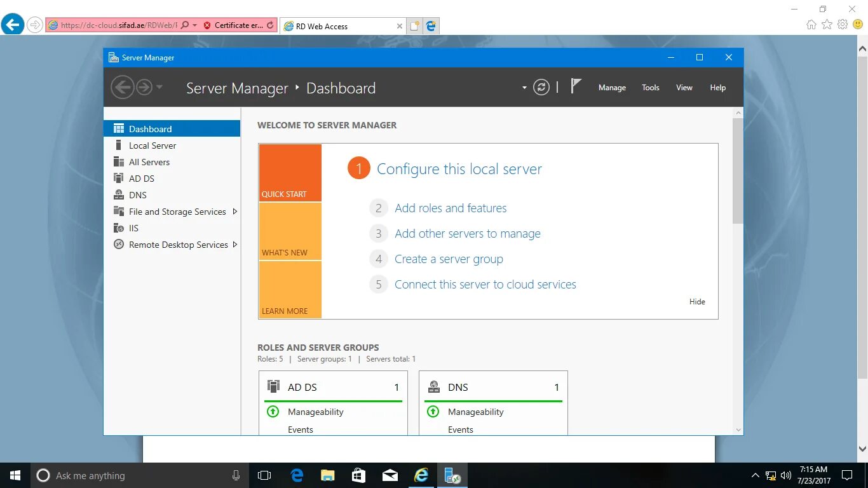The image size is (868, 488).
Task: Open browser Home page
Action: pyautogui.click(x=811, y=25)
